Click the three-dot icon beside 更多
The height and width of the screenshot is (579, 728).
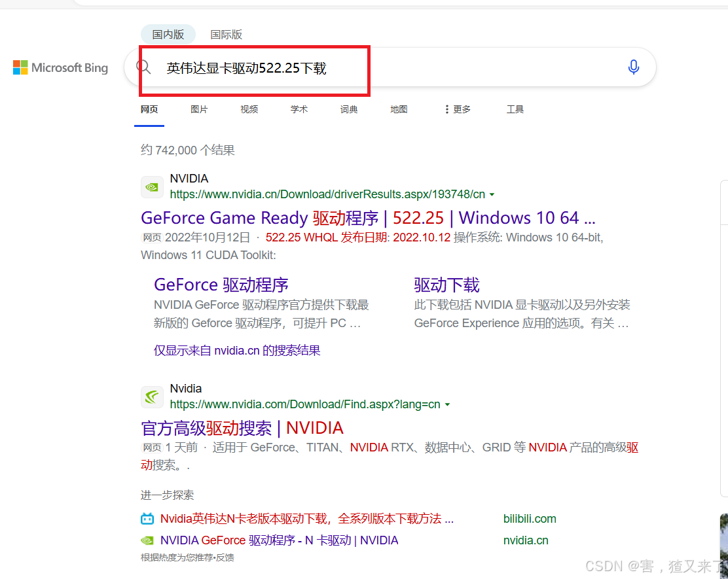(446, 109)
